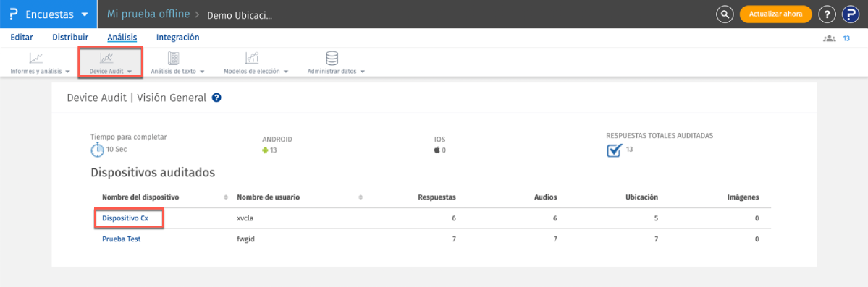Click the Respuestas column header
The image size is (868, 287).
(437, 197)
